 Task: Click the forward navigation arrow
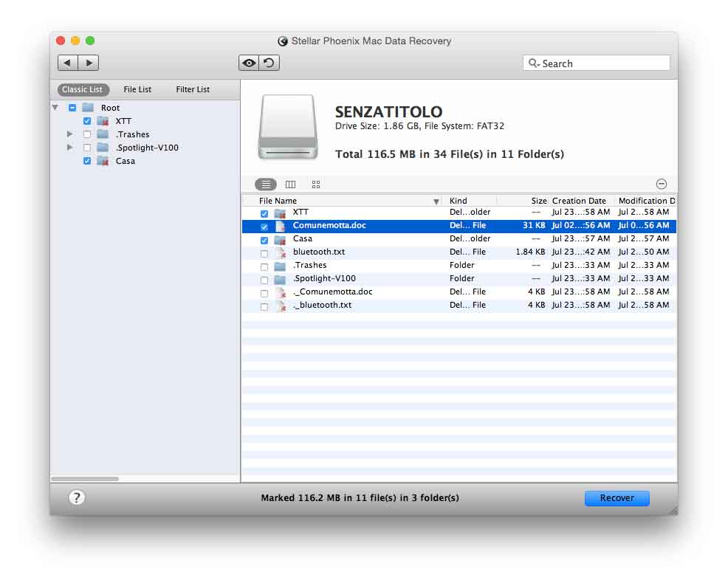coord(89,63)
